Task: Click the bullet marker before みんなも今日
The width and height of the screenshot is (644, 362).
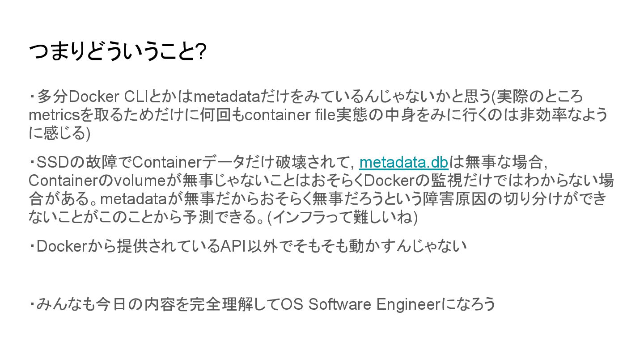Action: (x=33, y=304)
